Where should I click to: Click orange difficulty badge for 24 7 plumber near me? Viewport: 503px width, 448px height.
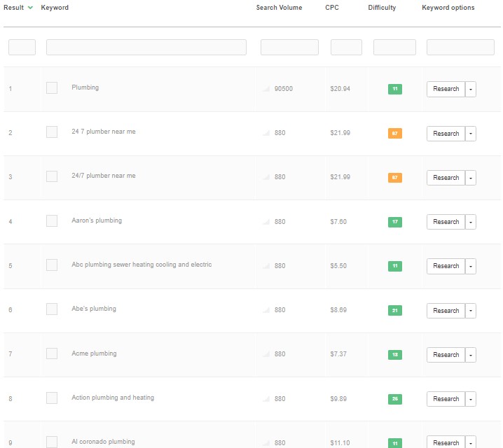pos(395,133)
